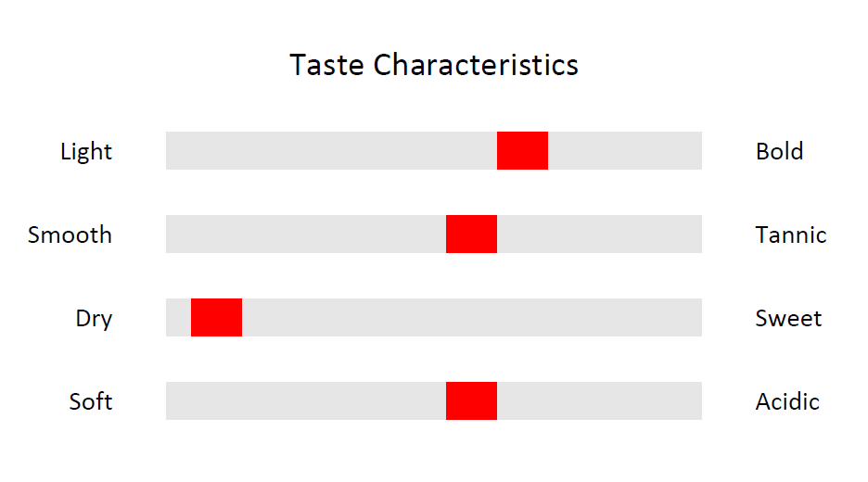Click gray track left of Light-Bold marker
Screen dimensions: 868x482
(x=332, y=150)
